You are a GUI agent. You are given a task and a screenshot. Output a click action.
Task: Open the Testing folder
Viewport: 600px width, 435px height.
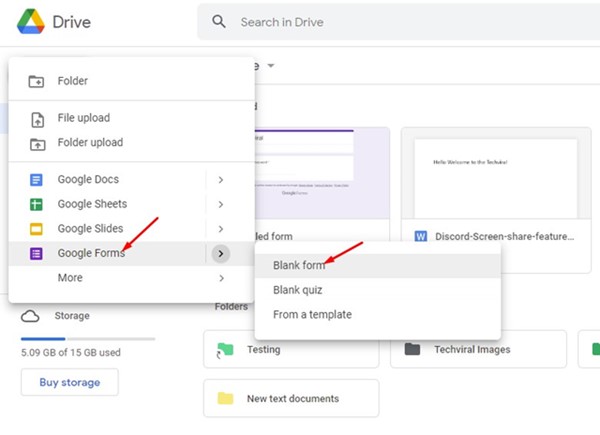tap(291, 350)
